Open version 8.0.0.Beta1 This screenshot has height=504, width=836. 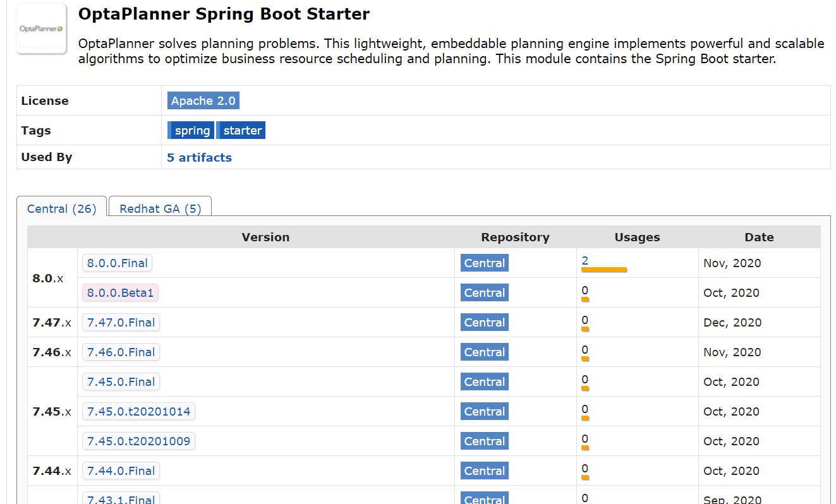(120, 292)
